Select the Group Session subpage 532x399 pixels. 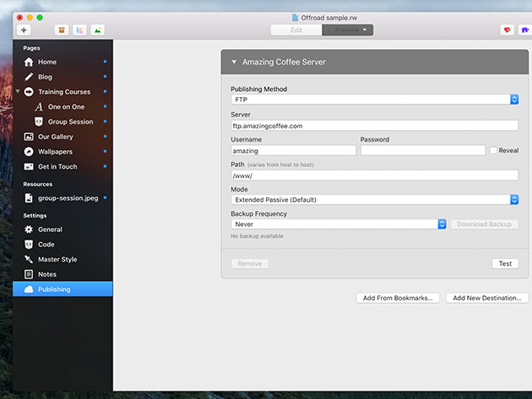tap(62, 121)
